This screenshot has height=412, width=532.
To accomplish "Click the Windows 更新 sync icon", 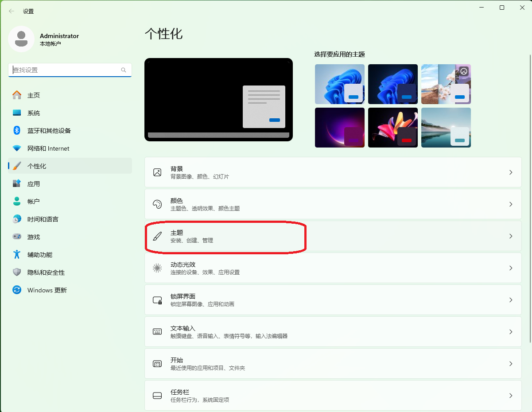I will [17, 290].
